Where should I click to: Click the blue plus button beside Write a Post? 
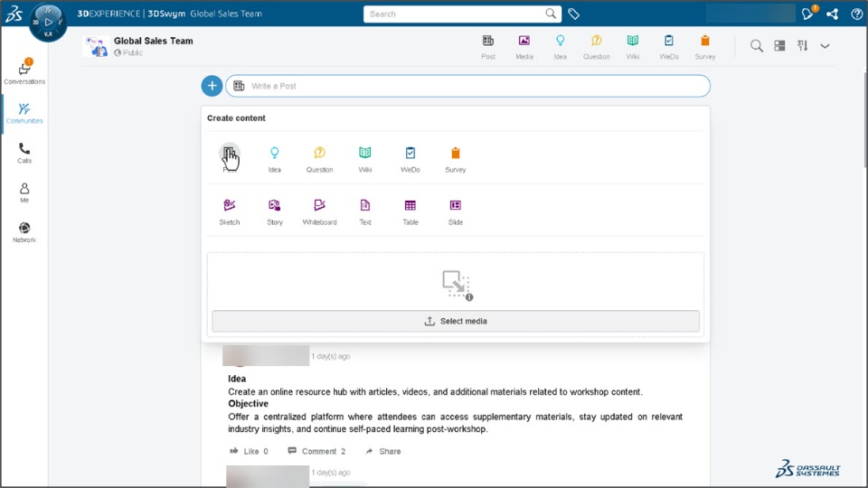coord(212,86)
